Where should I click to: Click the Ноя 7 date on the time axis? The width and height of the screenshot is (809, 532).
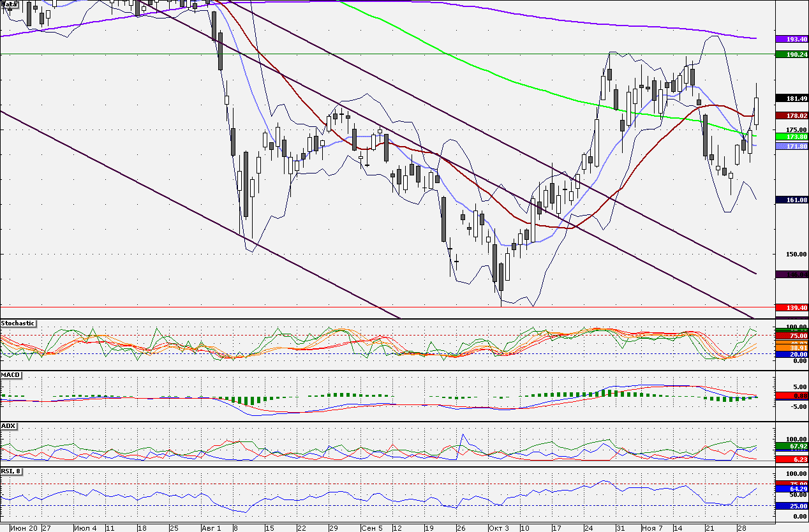coord(653,528)
